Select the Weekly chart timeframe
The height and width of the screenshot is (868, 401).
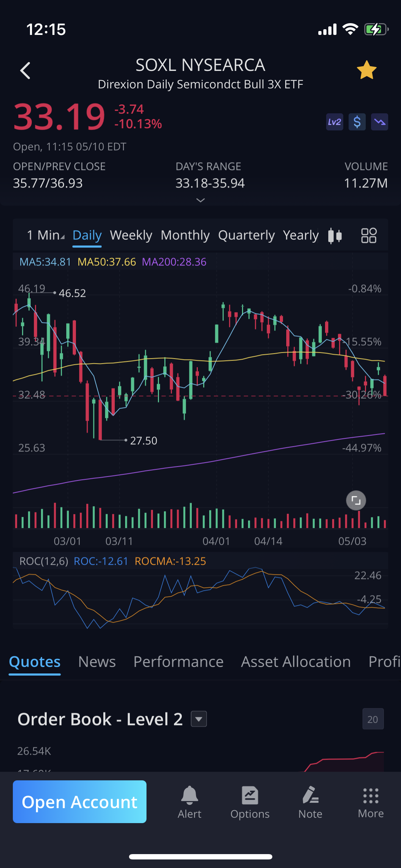pyautogui.click(x=131, y=235)
